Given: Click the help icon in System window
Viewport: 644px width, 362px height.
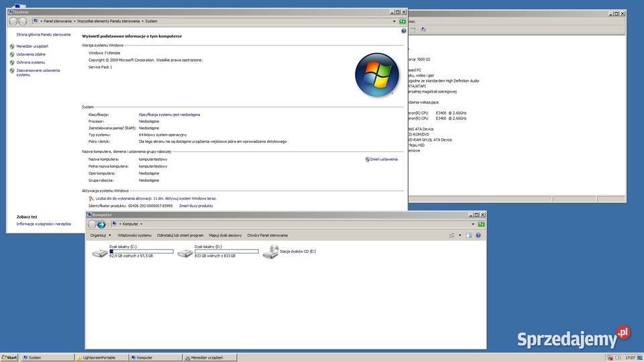Looking at the screenshot, I should [404, 31].
